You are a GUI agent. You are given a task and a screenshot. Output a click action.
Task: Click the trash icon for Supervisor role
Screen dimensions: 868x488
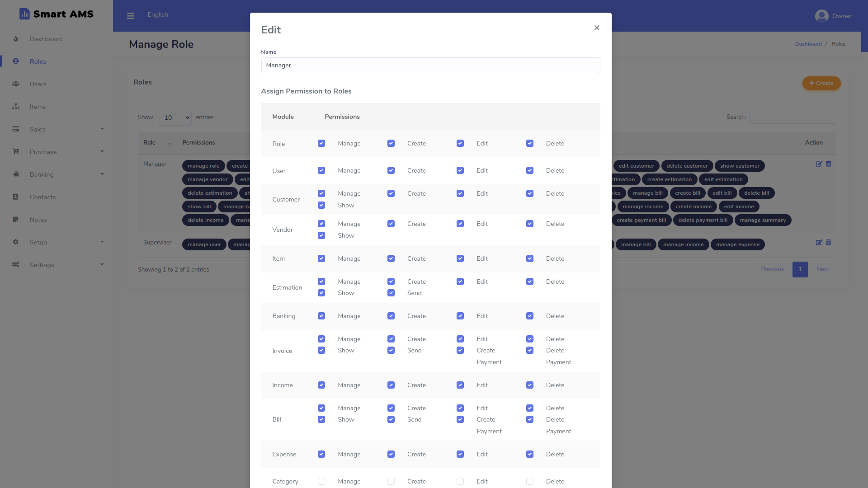829,243
